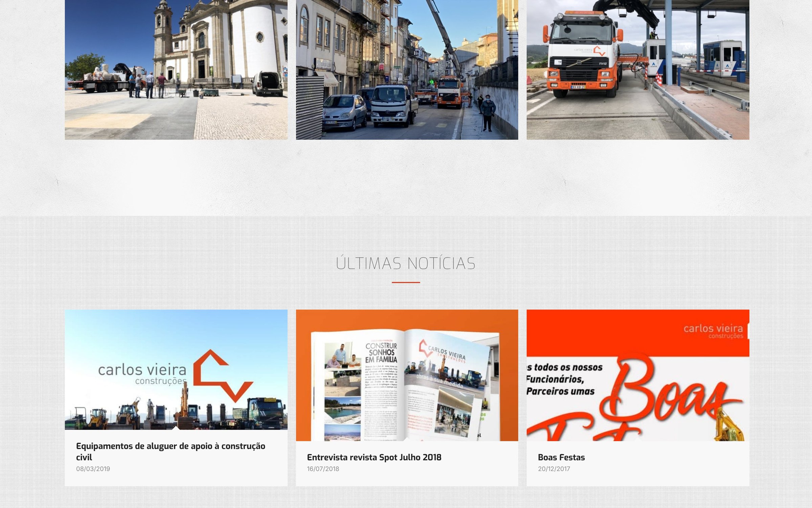Open the Boas Festas card image

pyautogui.click(x=638, y=375)
